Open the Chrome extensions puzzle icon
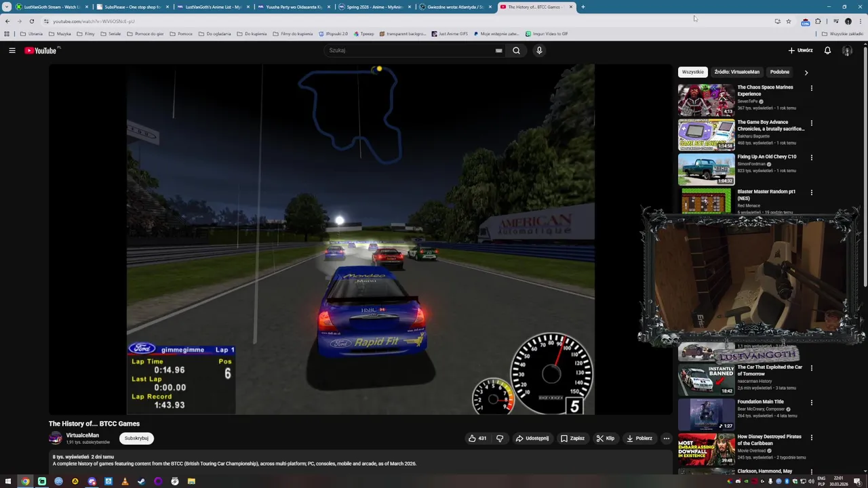This screenshot has height=488, width=868. [x=818, y=21]
